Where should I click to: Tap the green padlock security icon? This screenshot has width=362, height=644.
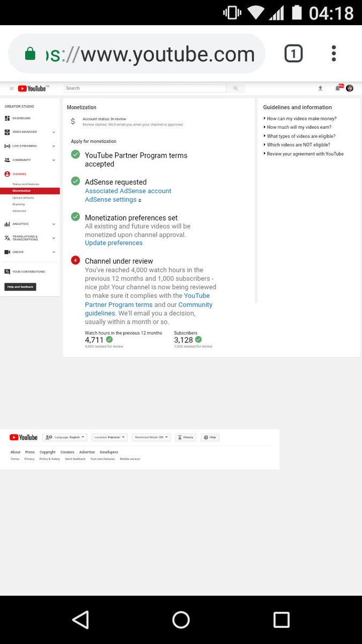[30, 54]
